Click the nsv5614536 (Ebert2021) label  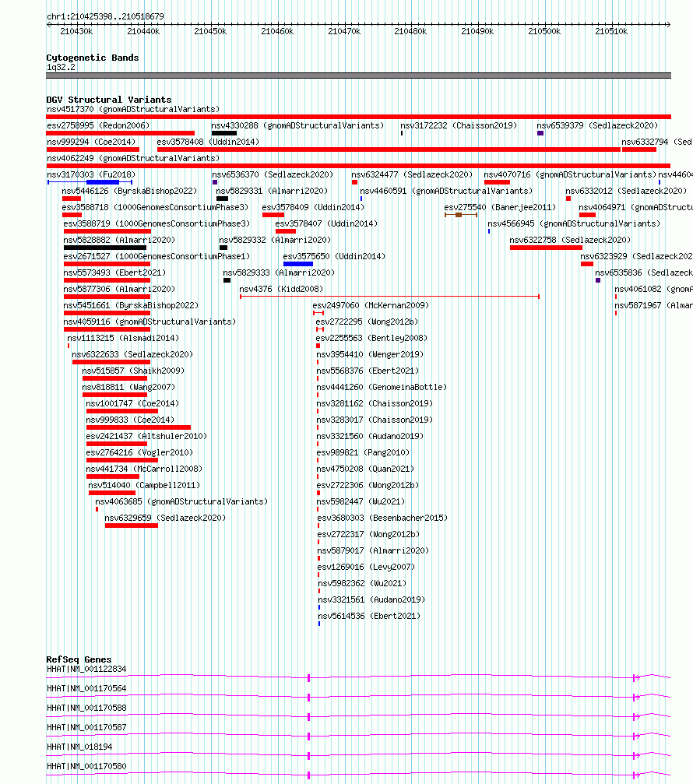[x=370, y=616]
